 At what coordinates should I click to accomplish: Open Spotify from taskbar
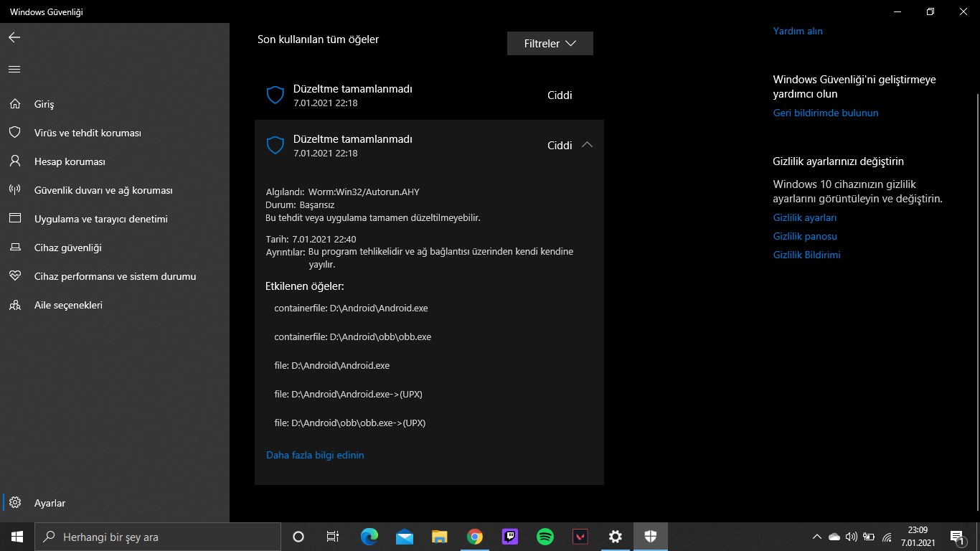(545, 537)
